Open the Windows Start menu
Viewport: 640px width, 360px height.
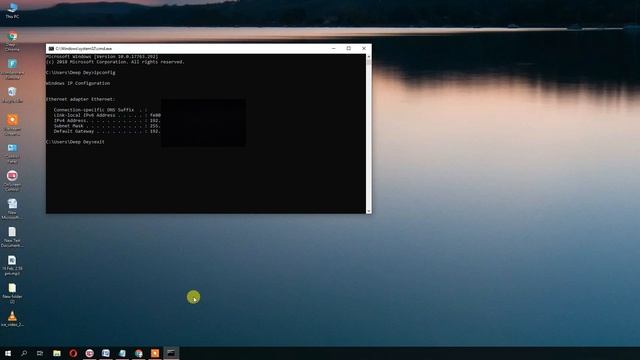pos(8,353)
